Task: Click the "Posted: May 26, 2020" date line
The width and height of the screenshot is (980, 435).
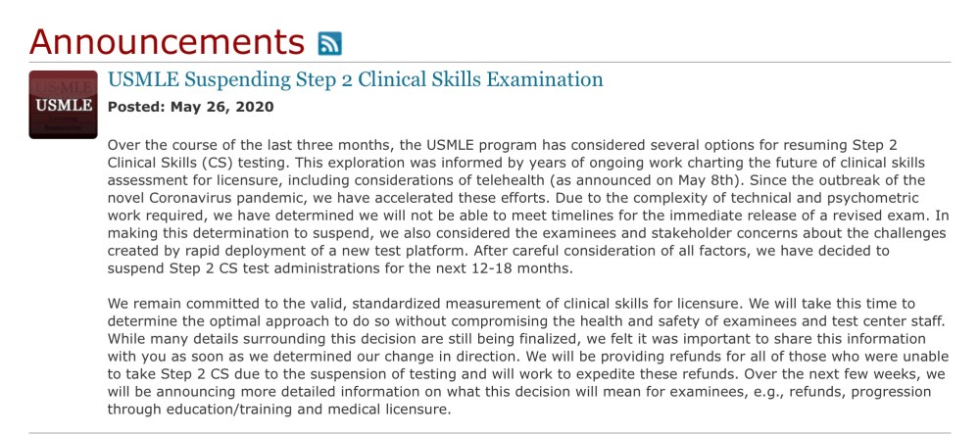Action: [x=190, y=106]
